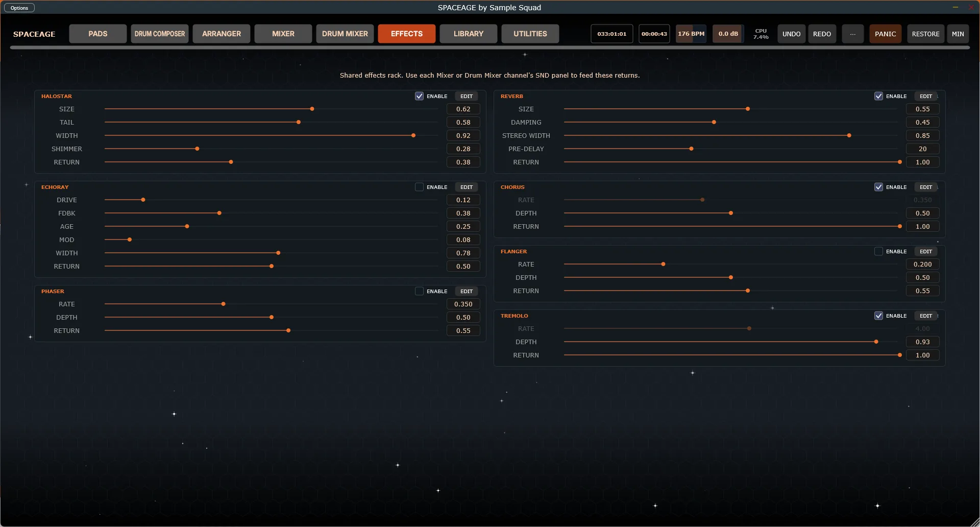980x527 pixels.
Task: Click the Reverb Stereo Width slider handle
Action: click(849, 135)
